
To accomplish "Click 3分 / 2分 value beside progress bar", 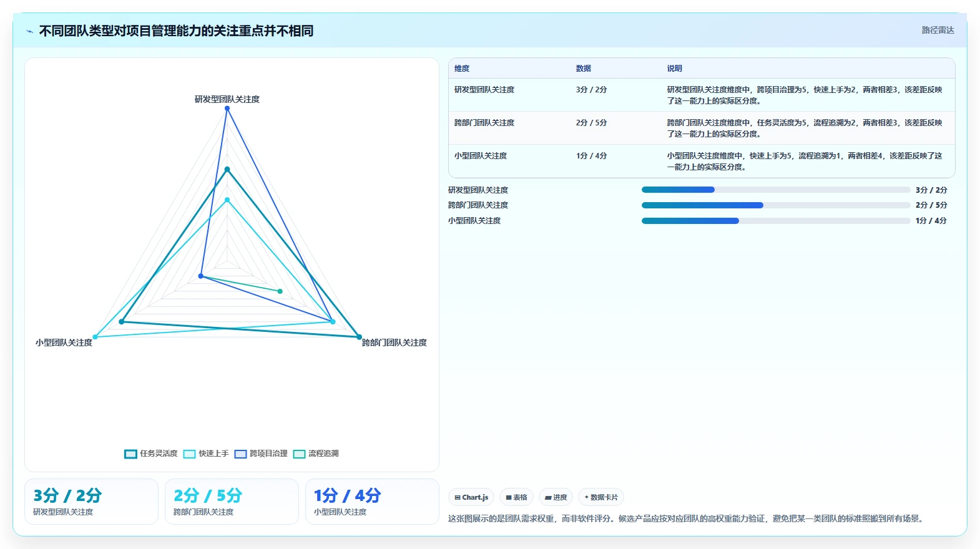I will [x=931, y=190].
